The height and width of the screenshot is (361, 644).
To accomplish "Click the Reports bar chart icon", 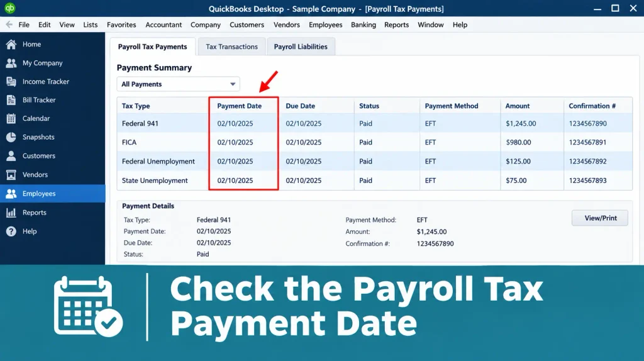I will coord(11,213).
